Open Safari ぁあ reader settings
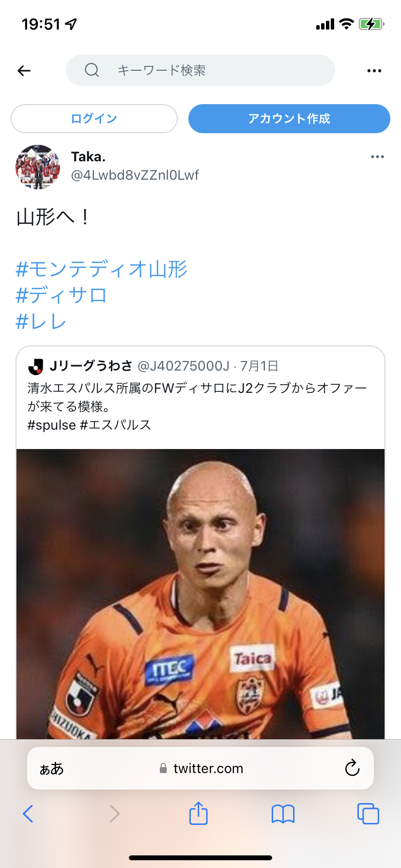Viewport: 401px width, 868px height. point(51,769)
